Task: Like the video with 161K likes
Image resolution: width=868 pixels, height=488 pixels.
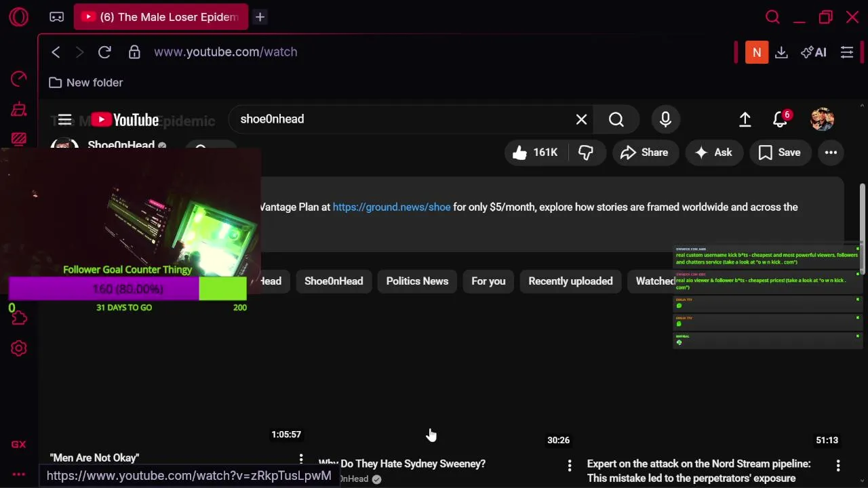Action: coord(535,152)
